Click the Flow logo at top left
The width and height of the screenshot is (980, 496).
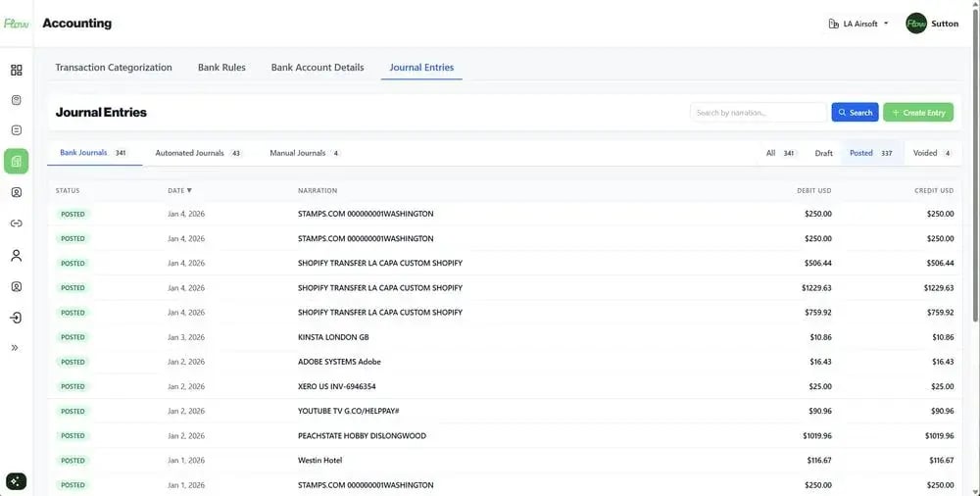pos(17,24)
